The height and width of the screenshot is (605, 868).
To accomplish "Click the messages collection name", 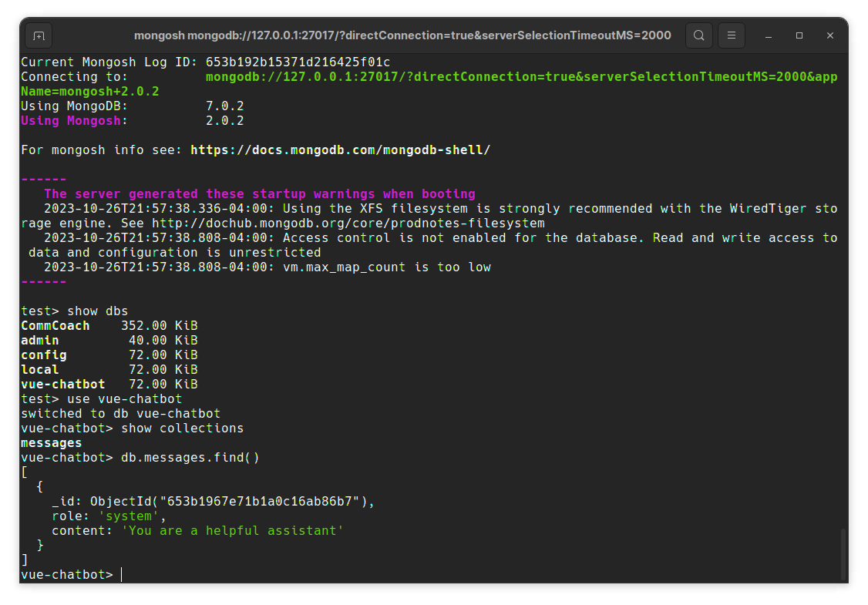I will [x=51, y=442].
